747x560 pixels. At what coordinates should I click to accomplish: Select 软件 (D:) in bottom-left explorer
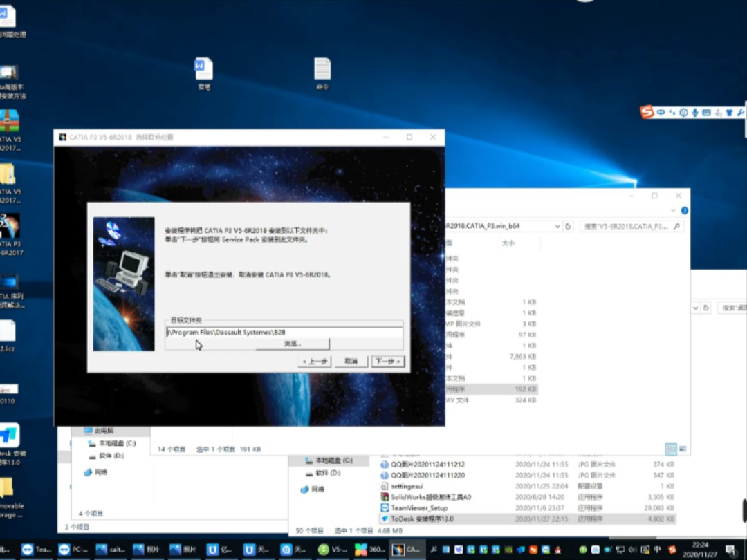pos(107,456)
